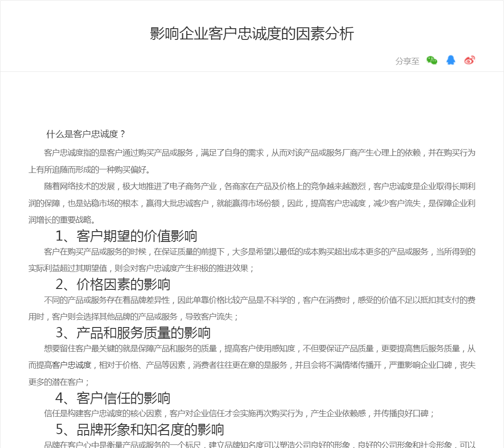
Task: Click heading '2、价格因素的影响'
Action: 113,284
